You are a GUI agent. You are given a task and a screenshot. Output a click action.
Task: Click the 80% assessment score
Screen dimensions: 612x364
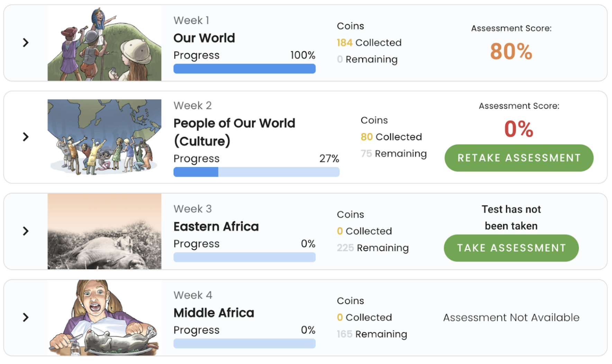coord(511,52)
